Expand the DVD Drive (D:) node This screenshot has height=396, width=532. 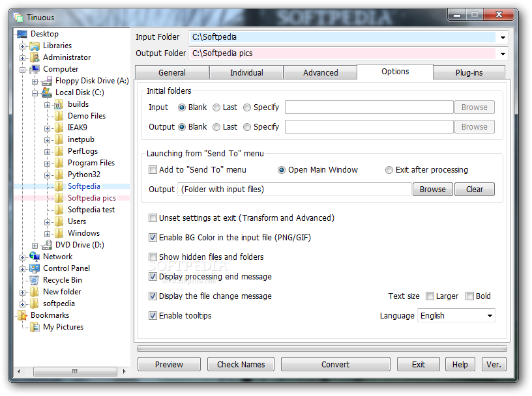[35, 246]
